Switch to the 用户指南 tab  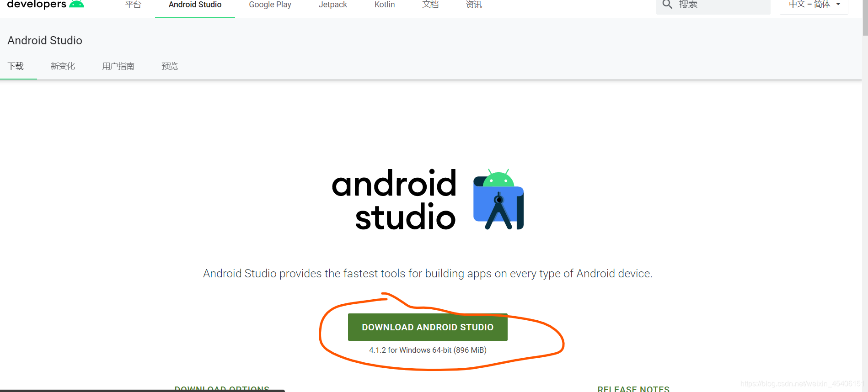coord(118,66)
